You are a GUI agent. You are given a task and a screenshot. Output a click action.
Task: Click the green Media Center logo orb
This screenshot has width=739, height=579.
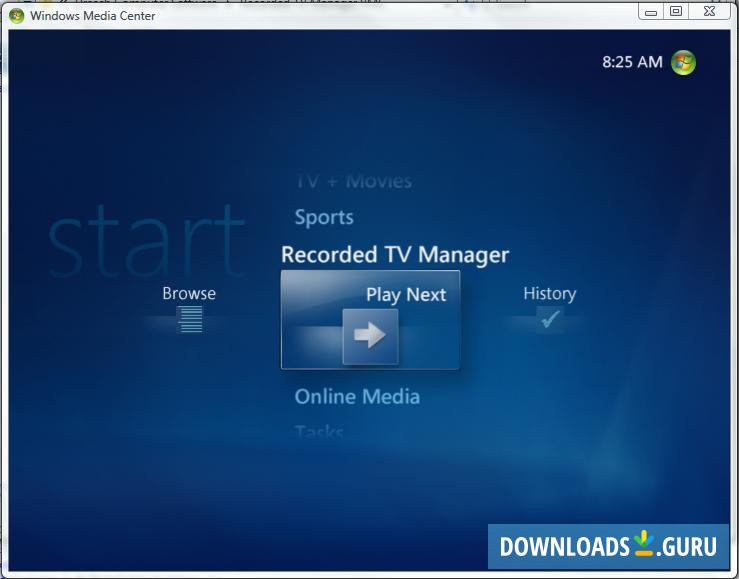[683, 62]
